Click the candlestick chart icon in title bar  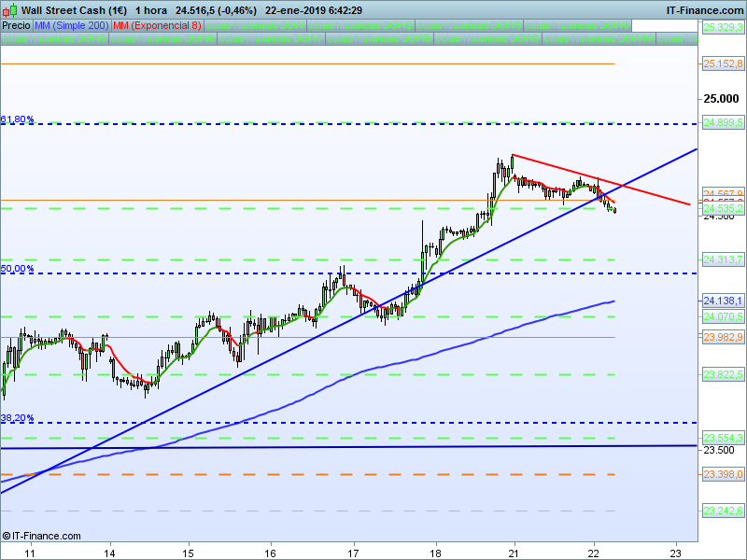point(9,10)
